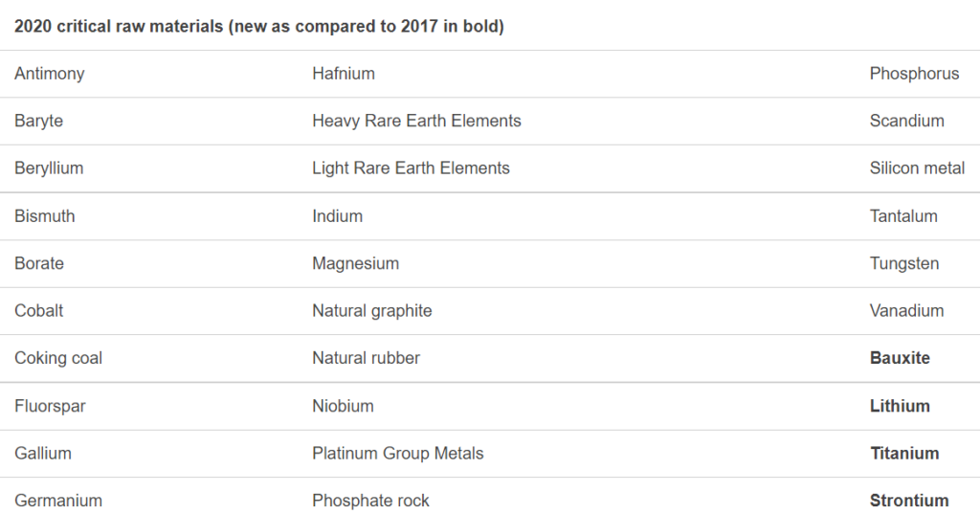Image resolution: width=980 pixels, height=514 pixels.
Task: Select the bold Lithium entry
Action: click(900, 406)
